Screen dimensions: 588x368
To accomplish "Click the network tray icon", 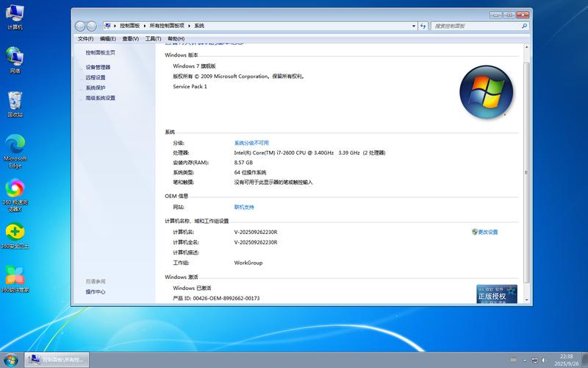I will [535, 360].
